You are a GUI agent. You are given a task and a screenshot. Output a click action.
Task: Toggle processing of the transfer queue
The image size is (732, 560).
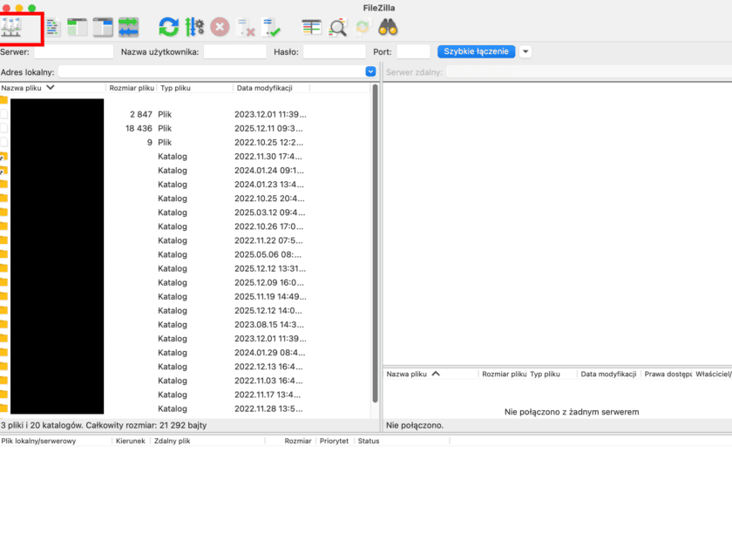coord(194,28)
